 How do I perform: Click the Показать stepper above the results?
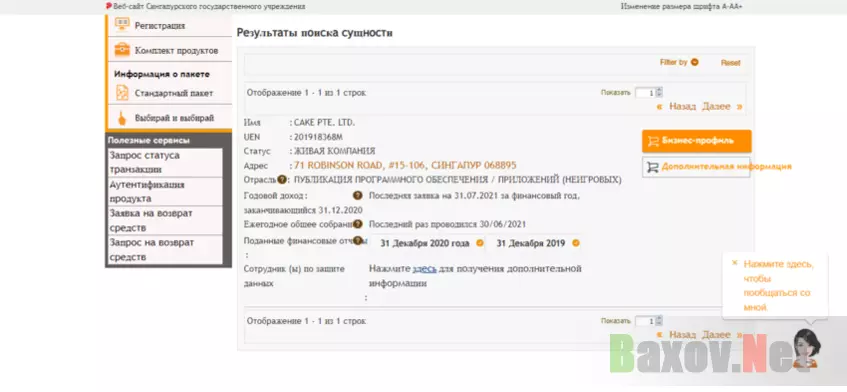click(x=658, y=92)
